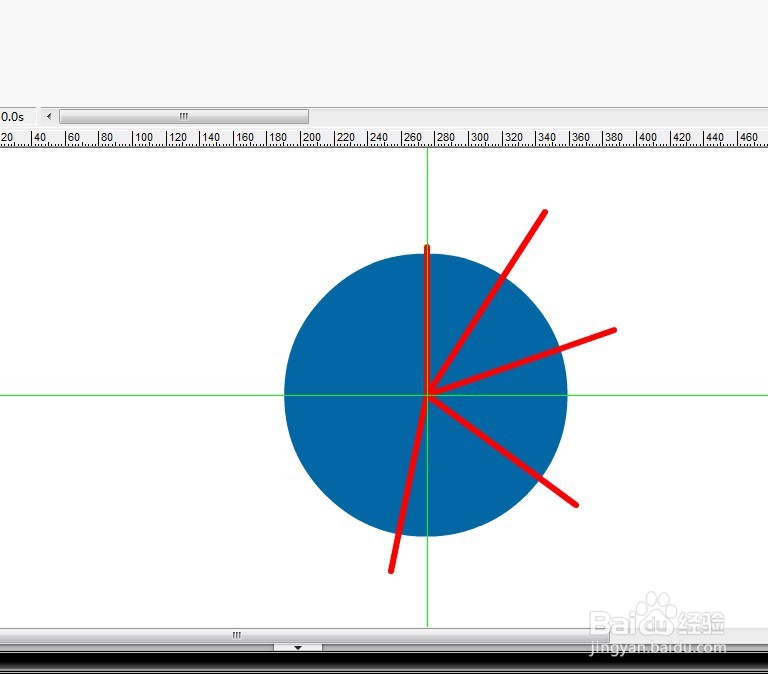This screenshot has width=768, height=674.
Task: Click the 460 mark on the ruler
Action: (748, 138)
